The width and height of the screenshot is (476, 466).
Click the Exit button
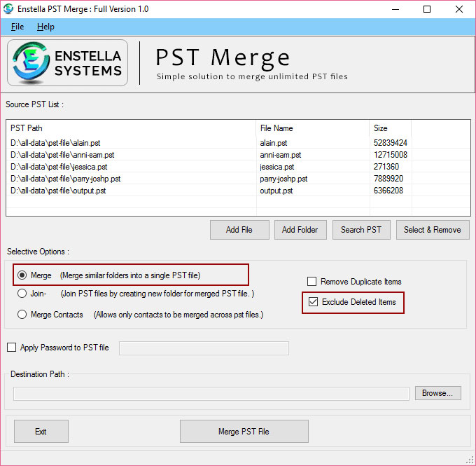pos(41,432)
